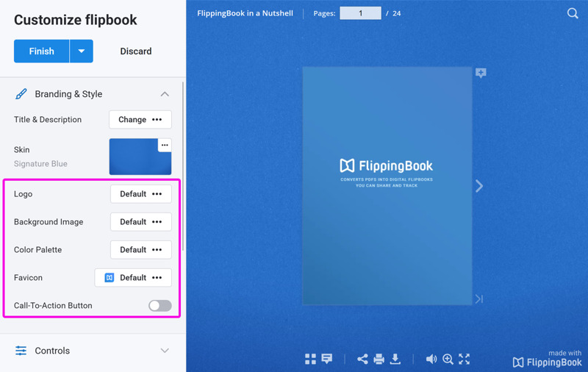The image size is (588, 372).
Task: Click the 'Signature Blue' skin name
Action: tap(40, 164)
